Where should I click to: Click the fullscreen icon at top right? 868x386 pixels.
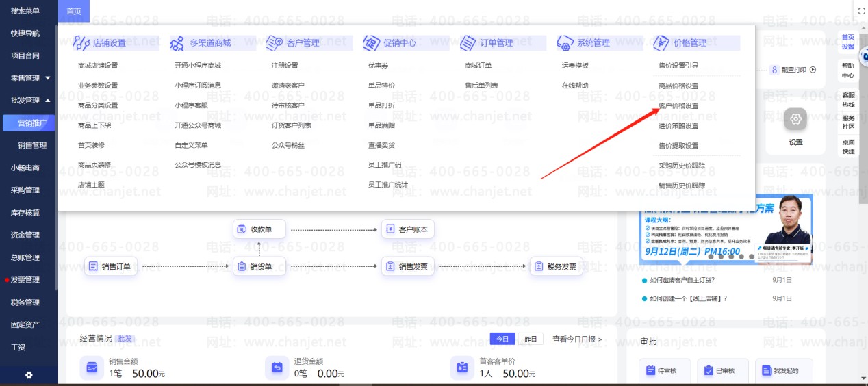(861, 10)
